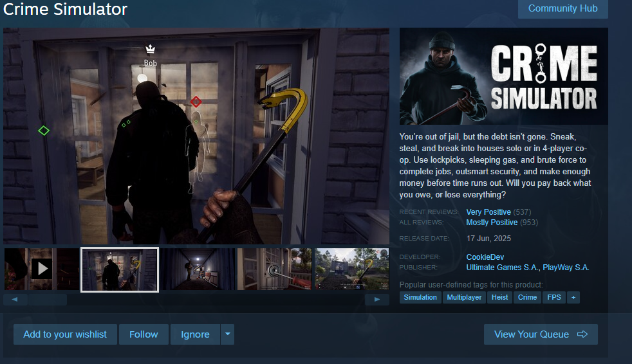632x364 pixels.
Task: Select the Heist tag
Action: coord(500,297)
